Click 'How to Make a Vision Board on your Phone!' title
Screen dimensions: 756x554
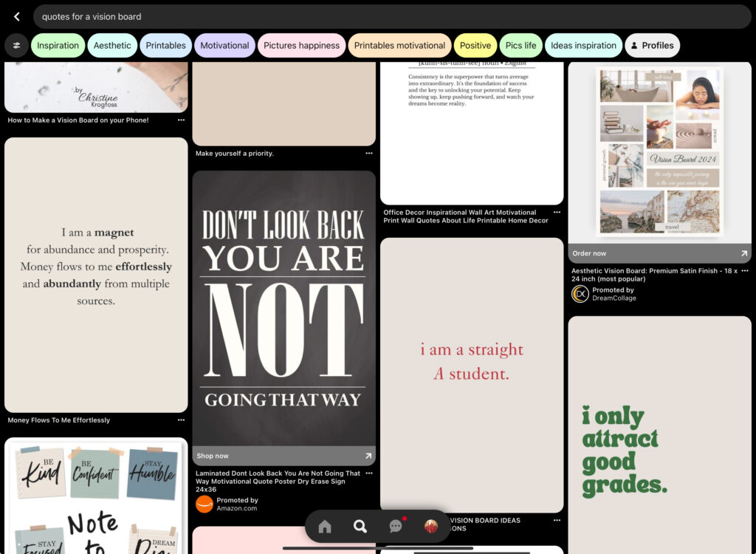click(x=78, y=120)
